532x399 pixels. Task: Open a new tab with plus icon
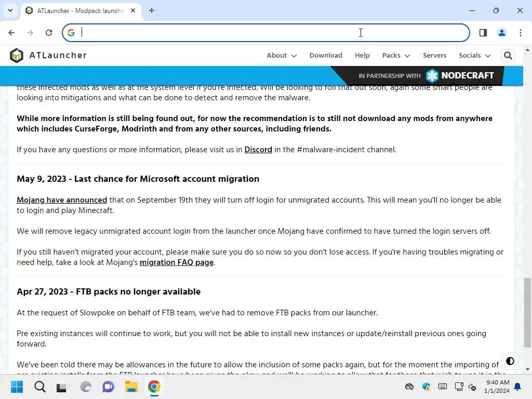(152, 10)
